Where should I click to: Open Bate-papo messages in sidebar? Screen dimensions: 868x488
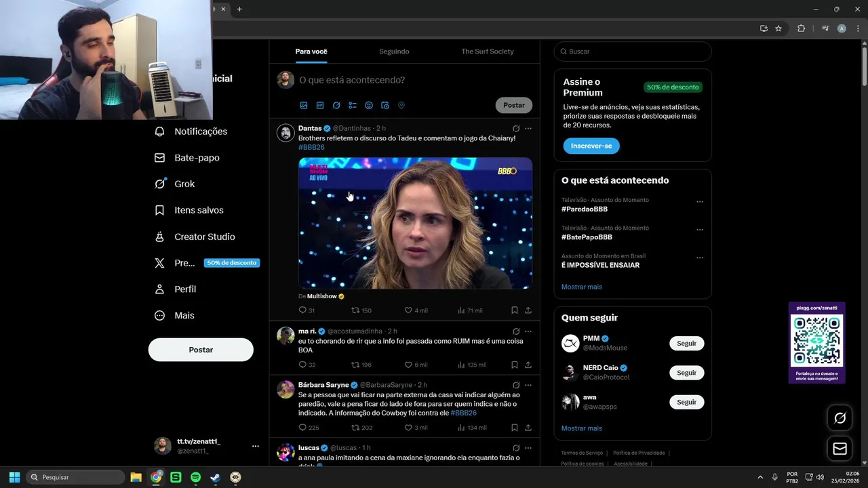click(x=187, y=158)
